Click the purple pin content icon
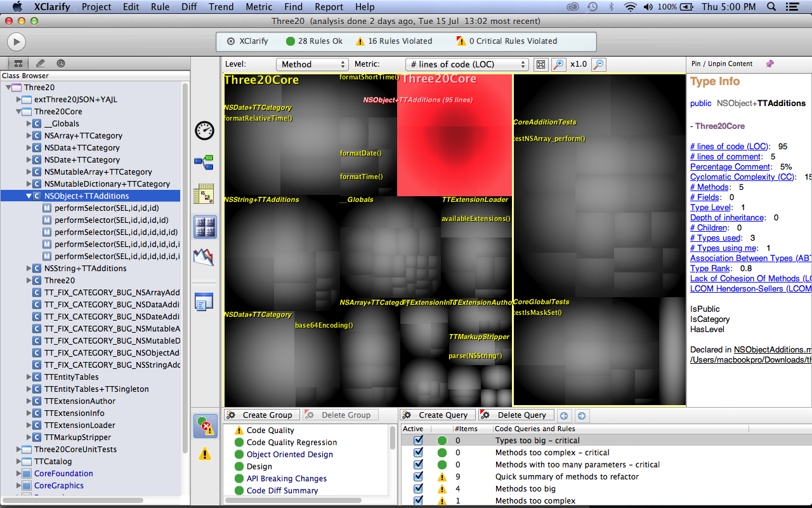Image resolution: width=812 pixels, height=508 pixels. (x=770, y=63)
